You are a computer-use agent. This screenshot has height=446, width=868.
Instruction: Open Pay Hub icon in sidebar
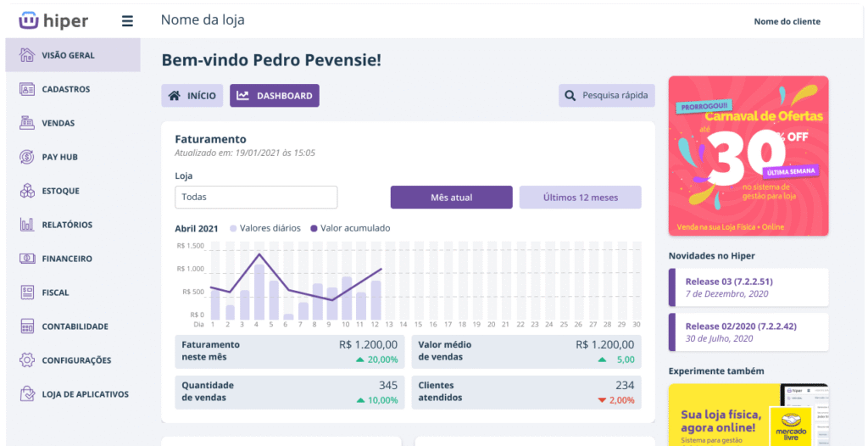(26, 157)
